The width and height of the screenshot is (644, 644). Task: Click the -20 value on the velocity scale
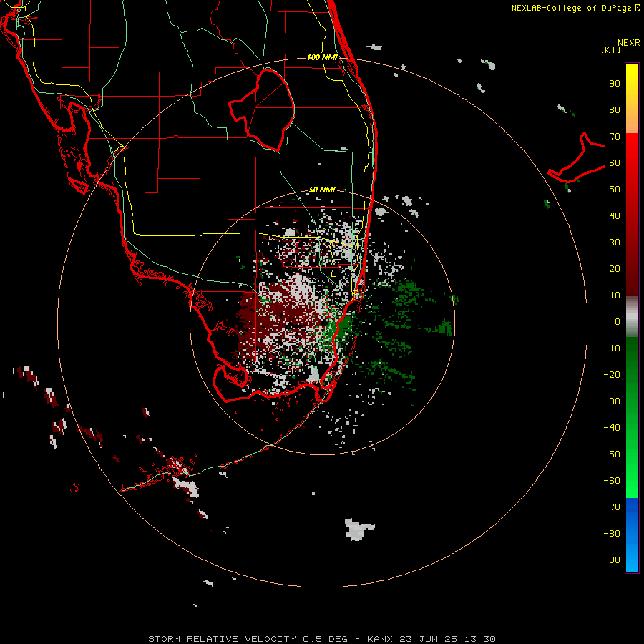point(612,374)
